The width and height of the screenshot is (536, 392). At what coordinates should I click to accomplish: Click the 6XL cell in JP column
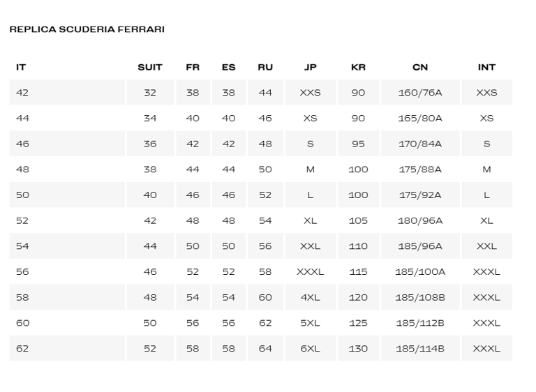click(x=311, y=349)
